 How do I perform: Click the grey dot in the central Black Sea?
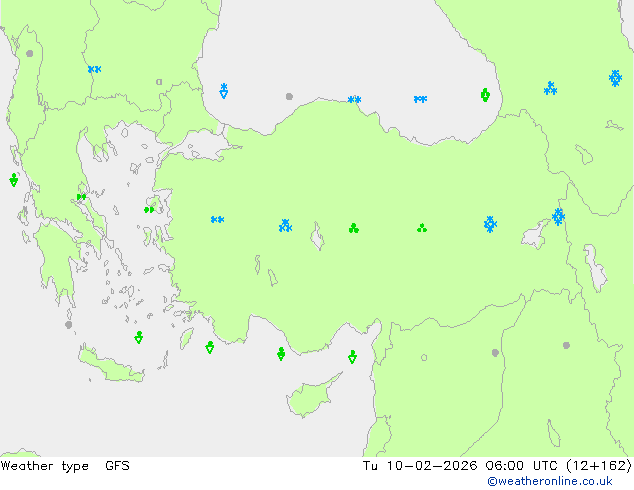(x=289, y=97)
